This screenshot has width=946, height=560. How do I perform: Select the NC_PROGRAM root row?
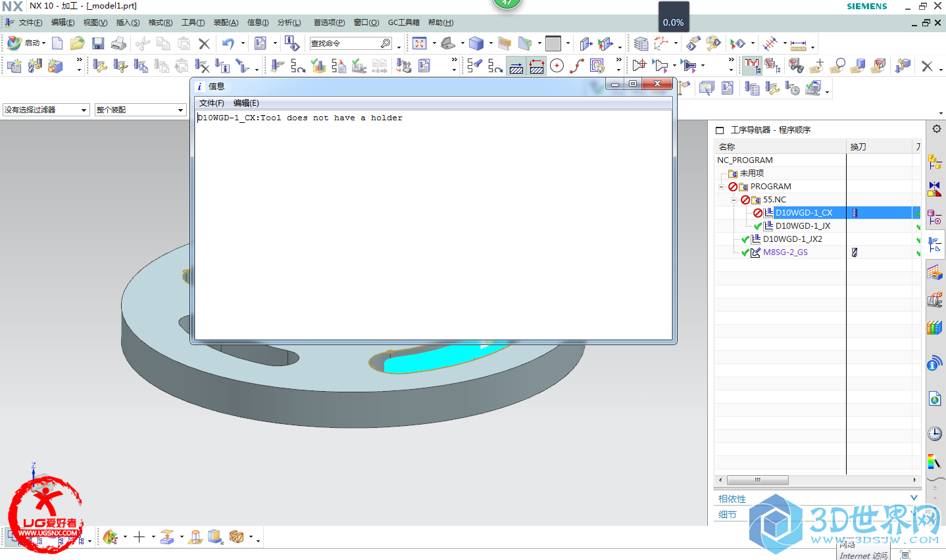(745, 160)
